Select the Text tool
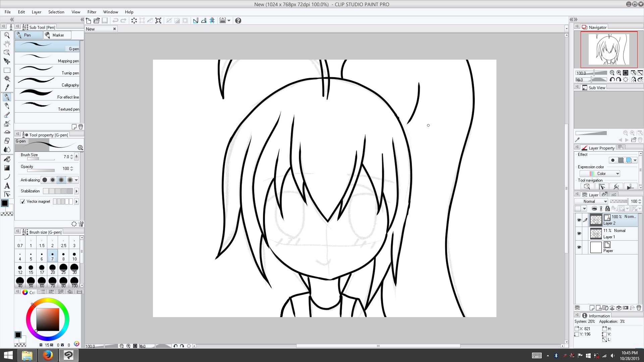The height and width of the screenshot is (362, 644). [x=7, y=186]
